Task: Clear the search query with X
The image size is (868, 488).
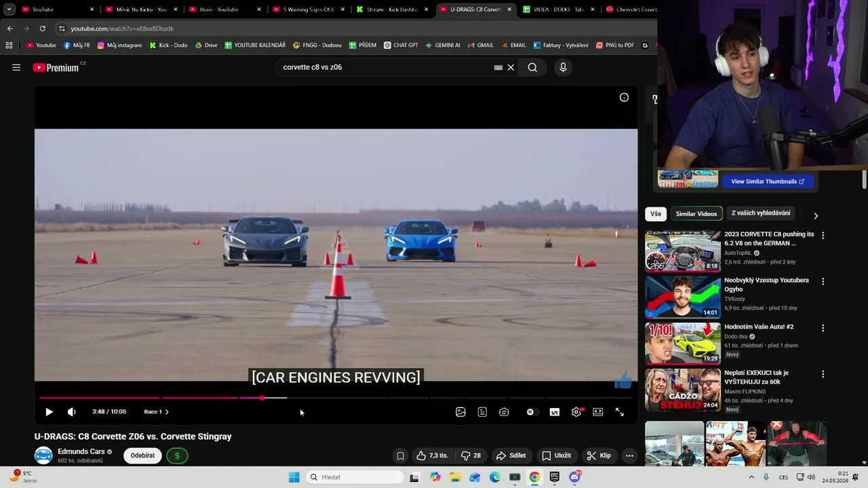Action: [511, 67]
